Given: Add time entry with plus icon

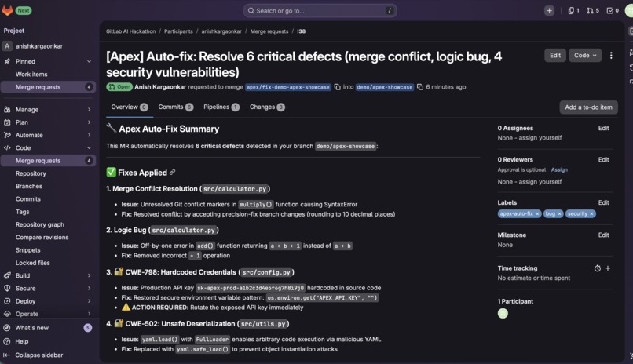Looking at the screenshot, I should click(x=608, y=268).
